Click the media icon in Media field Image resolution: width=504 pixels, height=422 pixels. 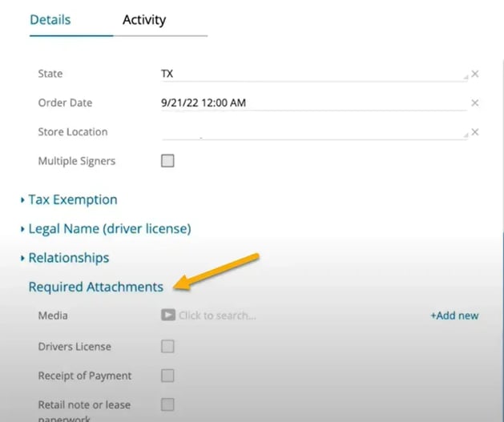[x=168, y=315]
